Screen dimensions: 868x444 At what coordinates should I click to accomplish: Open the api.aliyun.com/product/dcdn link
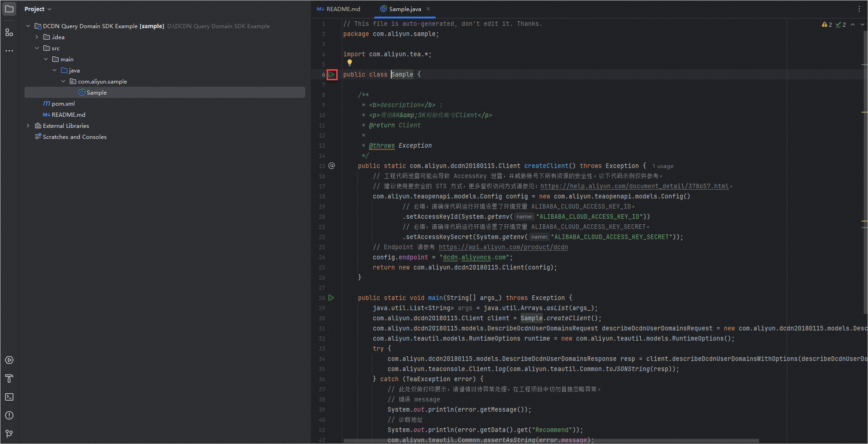503,247
